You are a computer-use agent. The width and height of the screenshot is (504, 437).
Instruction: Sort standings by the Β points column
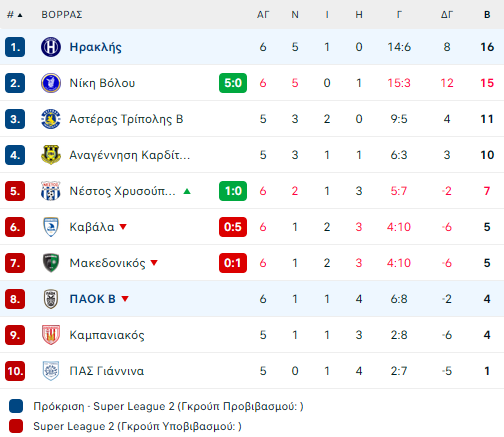pyautogui.click(x=487, y=15)
